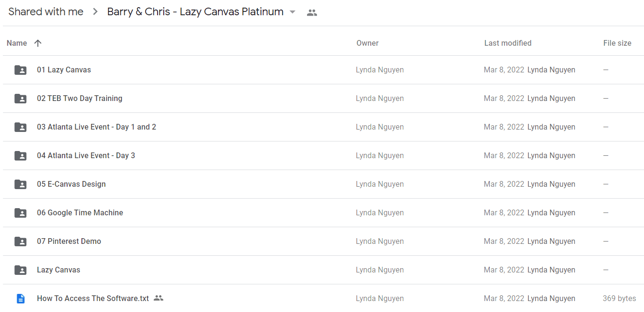
Task: Select the 03 Atlanta Live Event - Day 1 and 2 folder
Action: 323,127
